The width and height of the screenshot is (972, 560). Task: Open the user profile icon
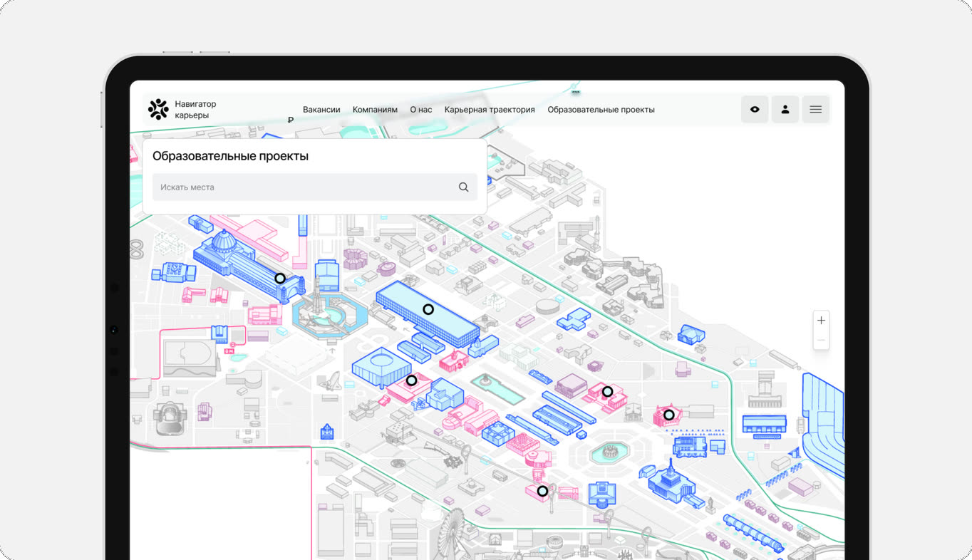785,110
